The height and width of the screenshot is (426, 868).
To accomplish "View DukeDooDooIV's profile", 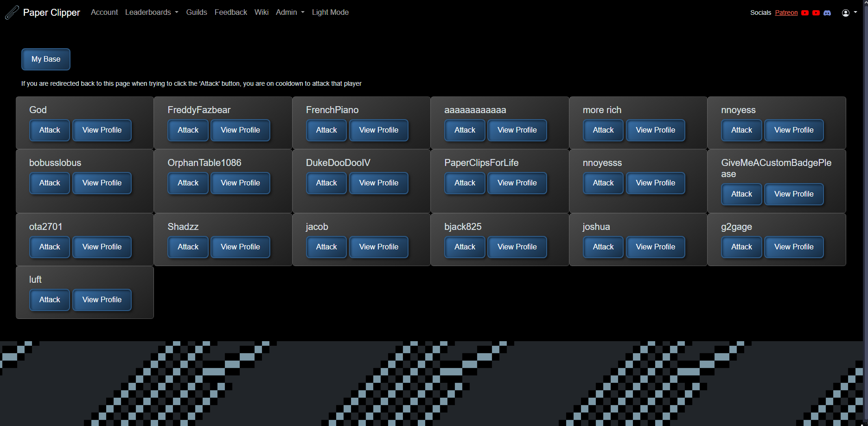I will coord(379,183).
